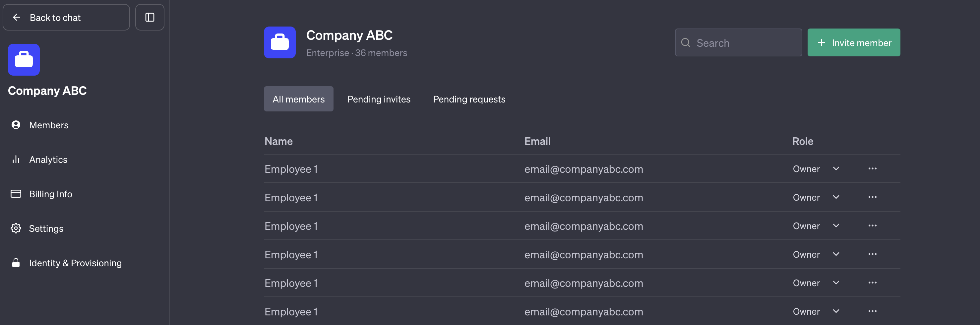Click the header briefcase logo beside Company ABC

point(279,42)
